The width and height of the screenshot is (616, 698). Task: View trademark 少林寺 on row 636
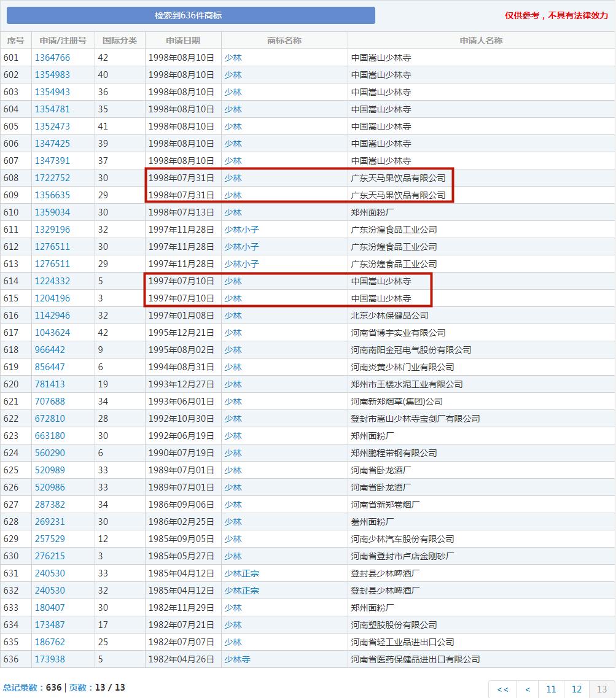click(237, 659)
